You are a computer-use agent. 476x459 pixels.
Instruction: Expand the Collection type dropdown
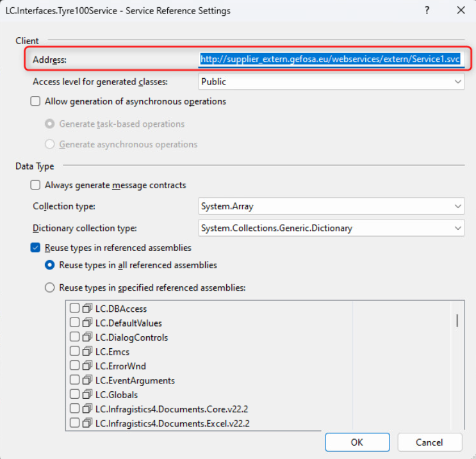(331, 207)
